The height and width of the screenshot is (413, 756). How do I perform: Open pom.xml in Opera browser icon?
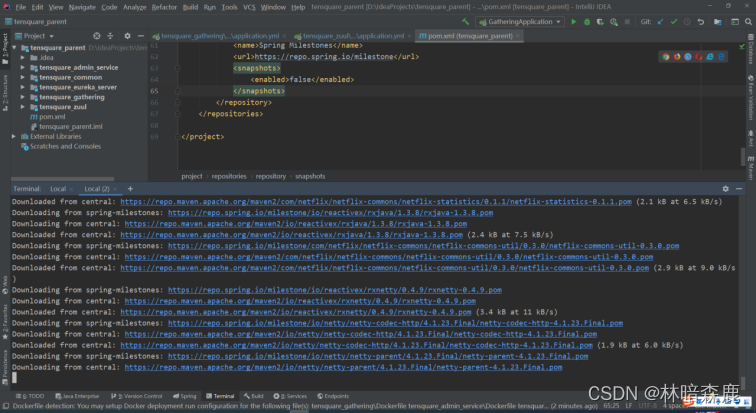[x=699, y=57]
